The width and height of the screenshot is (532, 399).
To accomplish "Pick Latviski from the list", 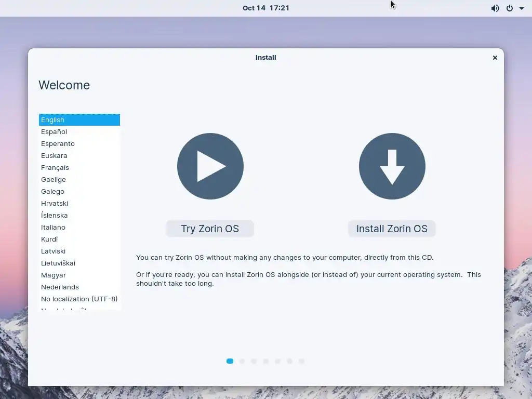I will (79, 251).
